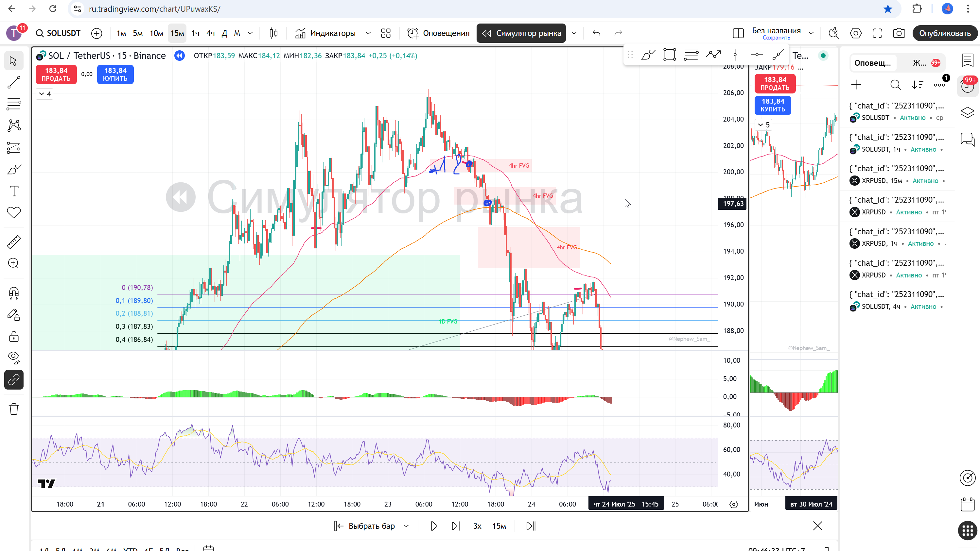
Task: Click Сохранить under layout name
Action: point(776,38)
